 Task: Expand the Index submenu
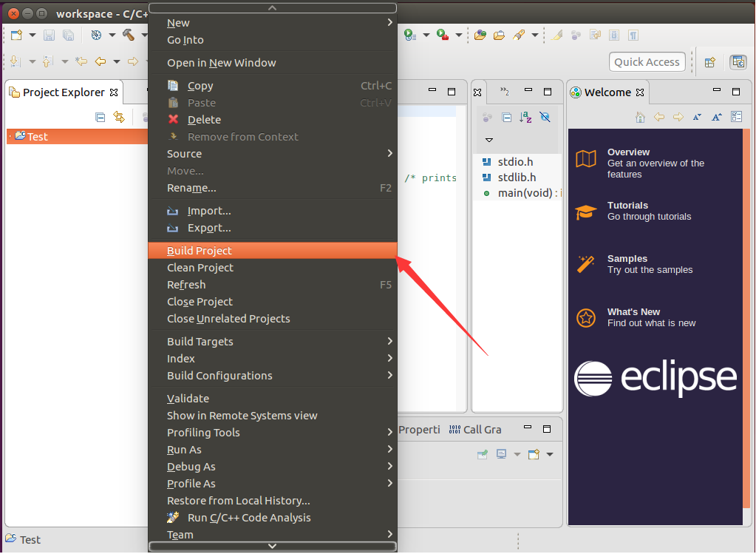pos(273,359)
